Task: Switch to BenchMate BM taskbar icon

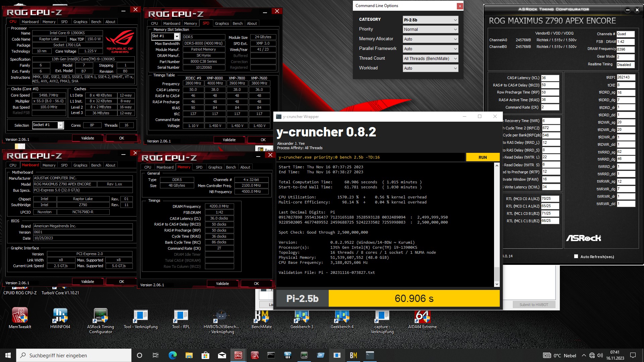Action: (x=353, y=355)
